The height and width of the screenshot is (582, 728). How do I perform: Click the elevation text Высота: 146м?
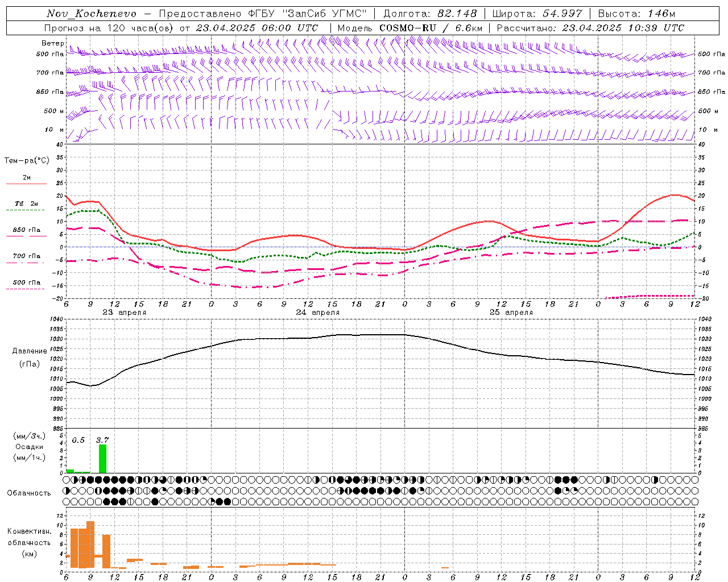[x=636, y=14]
